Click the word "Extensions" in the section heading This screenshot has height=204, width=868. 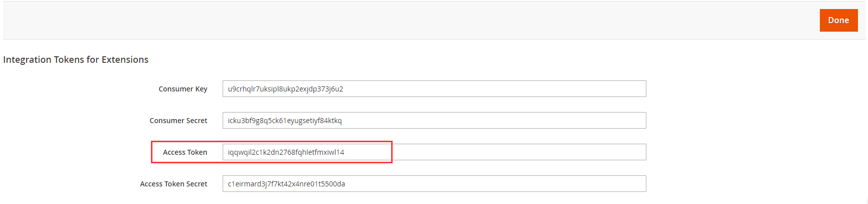click(x=125, y=59)
